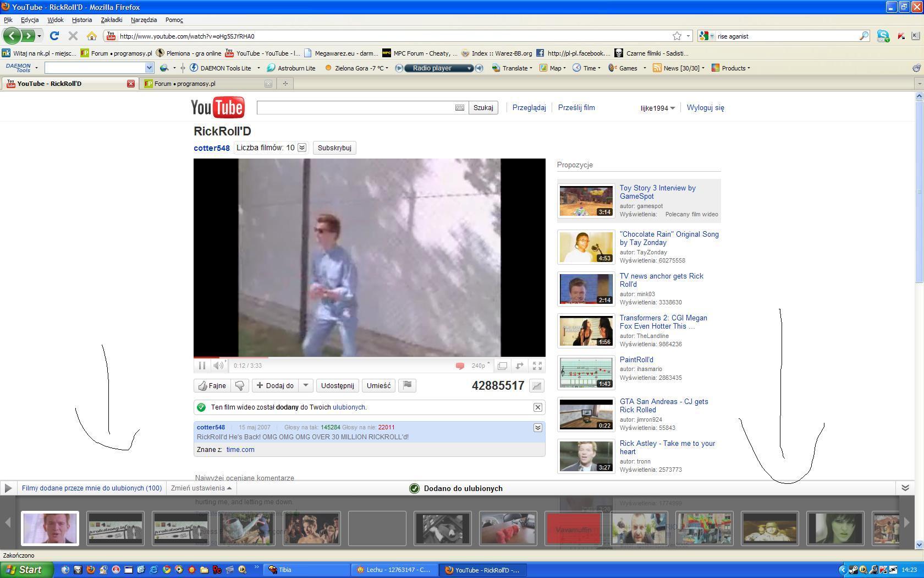Click the YouTube logo
The width and height of the screenshot is (924, 578).
click(218, 107)
